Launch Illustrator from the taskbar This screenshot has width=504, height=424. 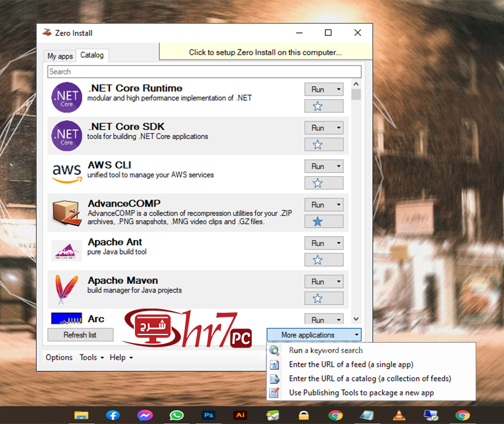tap(240, 415)
